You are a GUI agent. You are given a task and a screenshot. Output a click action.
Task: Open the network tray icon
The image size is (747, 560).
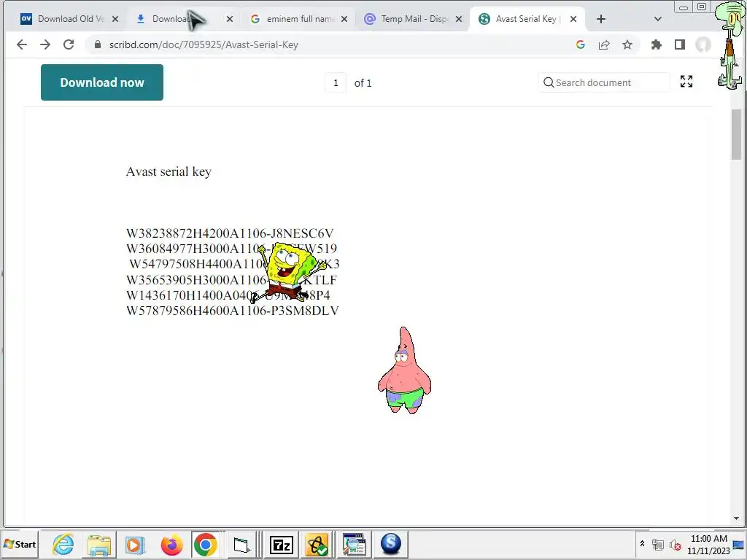coord(658,544)
